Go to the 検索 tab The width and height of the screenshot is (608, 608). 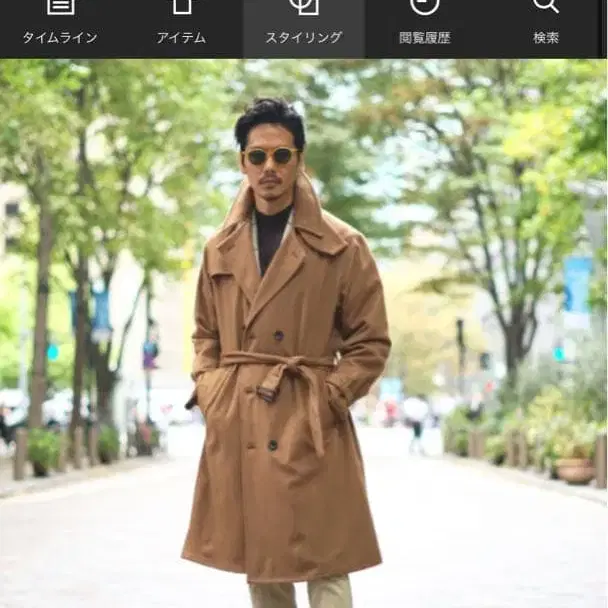click(x=546, y=28)
